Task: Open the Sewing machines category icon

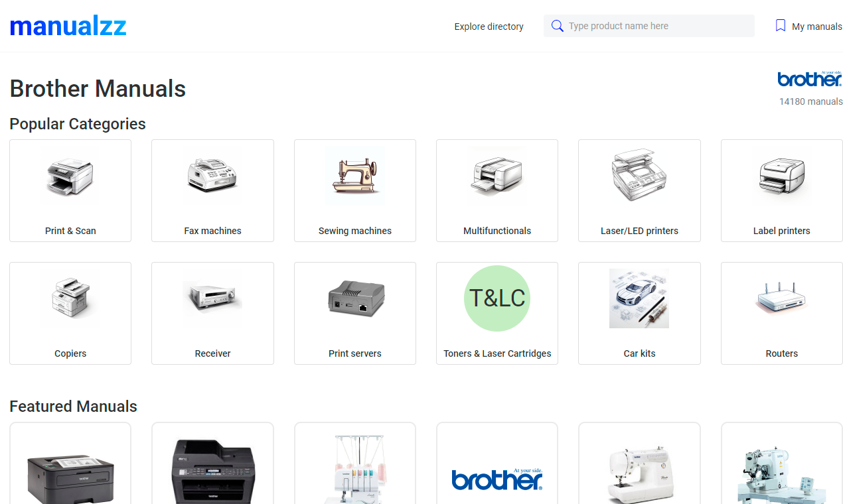Action: [355, 176]
